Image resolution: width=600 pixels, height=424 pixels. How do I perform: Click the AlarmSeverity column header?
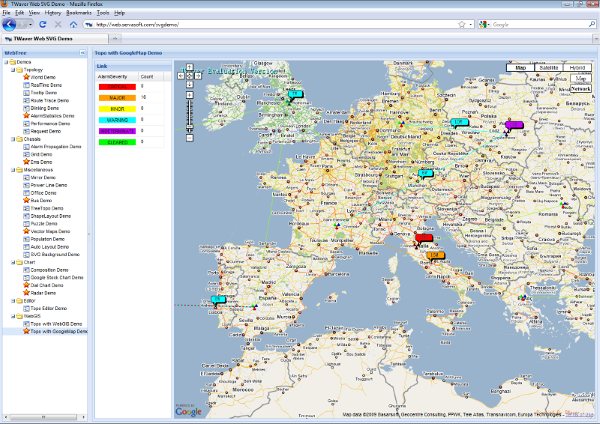116,77
